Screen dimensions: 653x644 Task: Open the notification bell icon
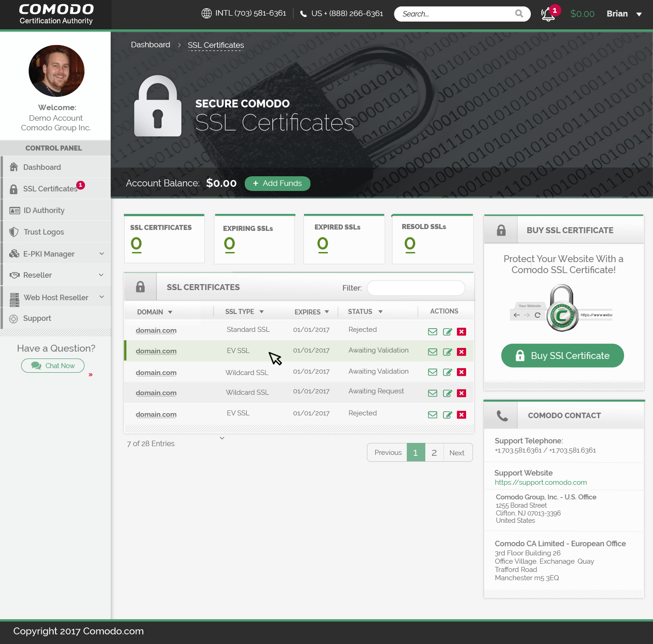pos(548,14)
